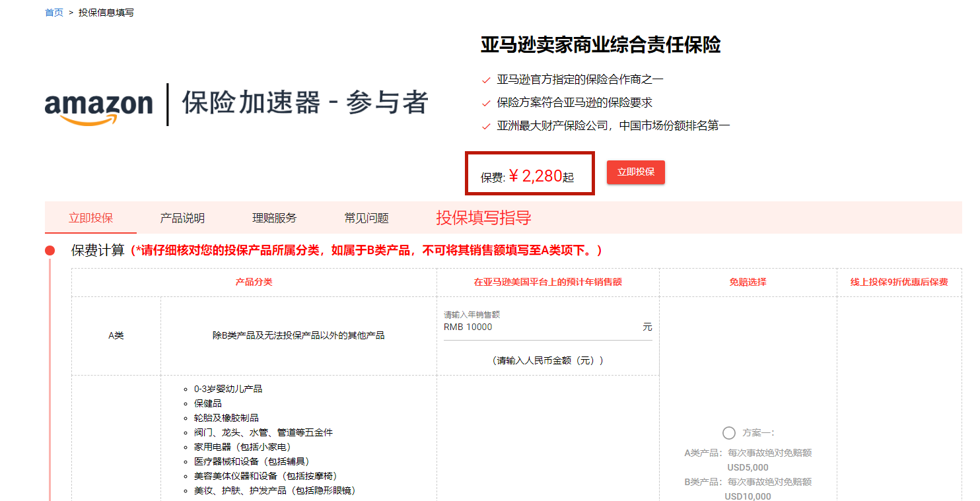Image resolution: width=980 pixels, height=501 pixels.
Task: Switch to the 立即投保 tab
Action: coord(90,218)
